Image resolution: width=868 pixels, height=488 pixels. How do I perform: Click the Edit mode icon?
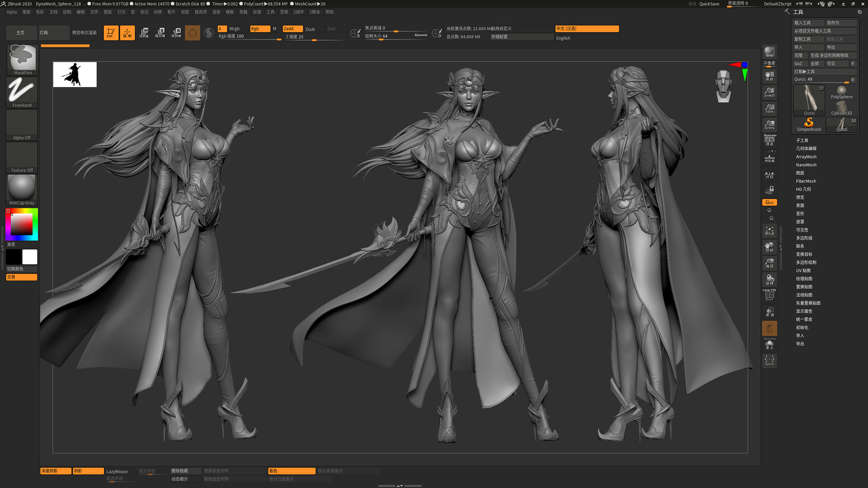(x=111, y=33)
